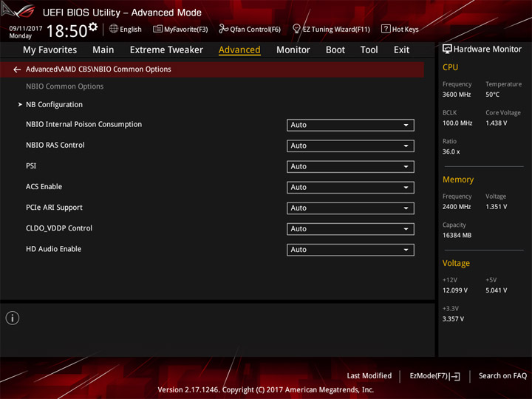Expand NB Configuration submenu
This screenshot has height=399, width=532.
(x=54, y=104)
